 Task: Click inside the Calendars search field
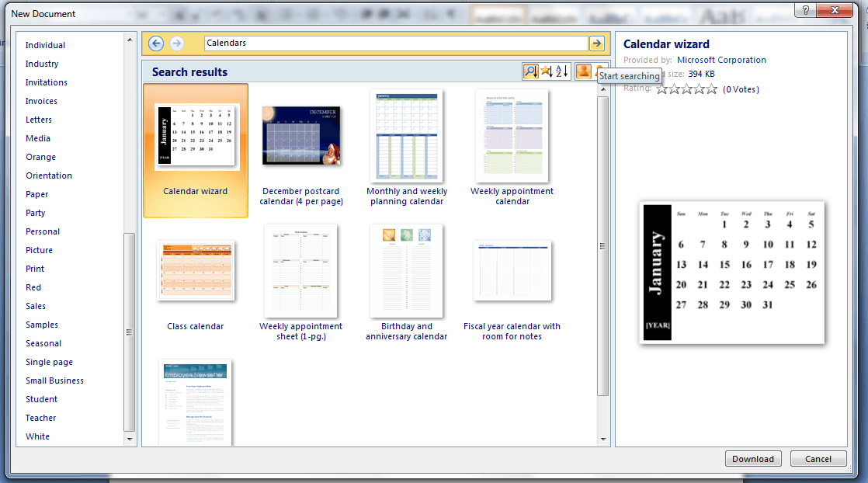(388, 43)
